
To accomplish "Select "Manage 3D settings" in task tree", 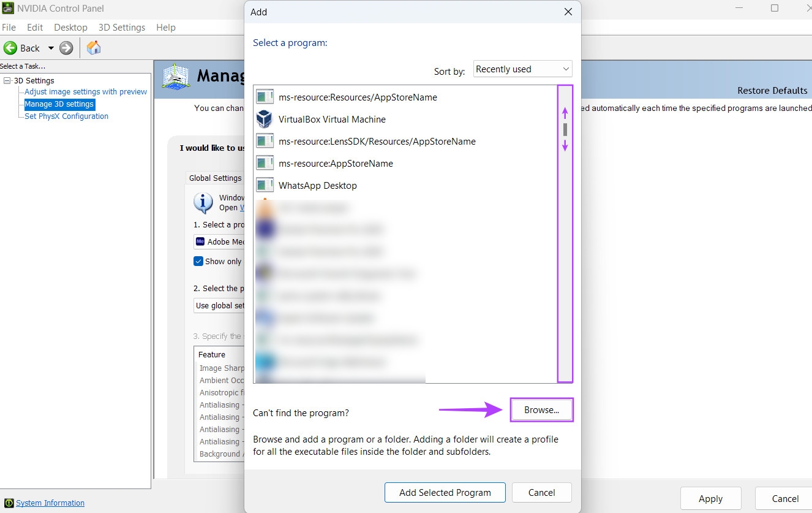I will 59,104.
